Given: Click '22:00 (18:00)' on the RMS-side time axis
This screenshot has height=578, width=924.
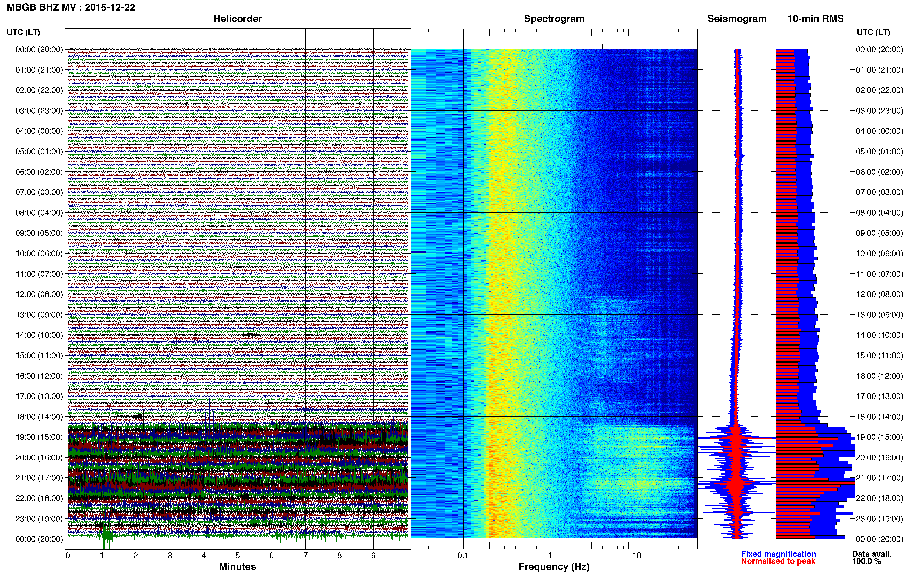Looking at the screenshot, I should coord(879,498).
